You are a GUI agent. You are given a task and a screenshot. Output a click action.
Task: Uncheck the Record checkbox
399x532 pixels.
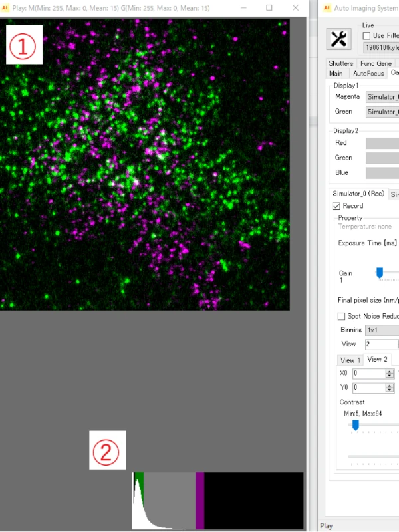click(x=336, y=206)
